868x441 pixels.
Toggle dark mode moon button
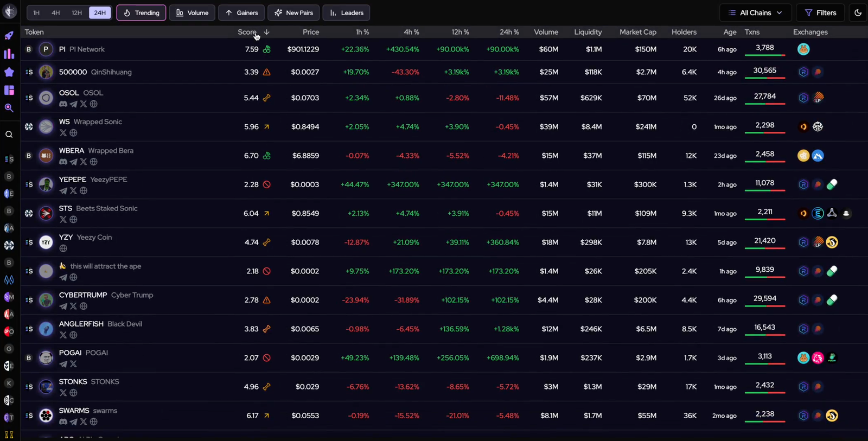coord(858,12)
